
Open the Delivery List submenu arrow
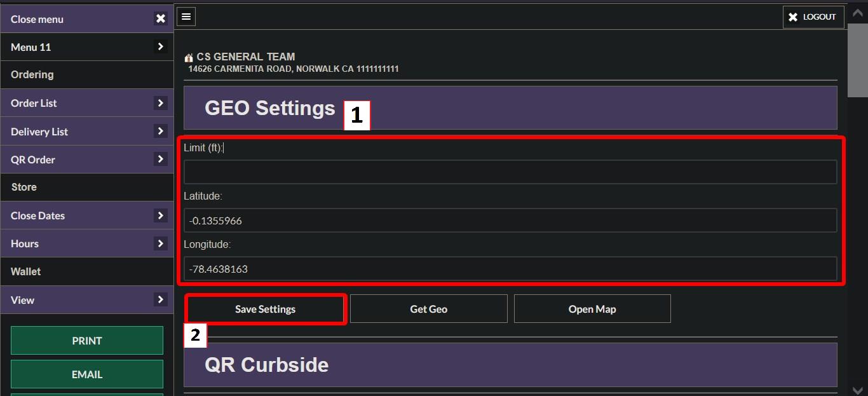click(x=160, y=131)
